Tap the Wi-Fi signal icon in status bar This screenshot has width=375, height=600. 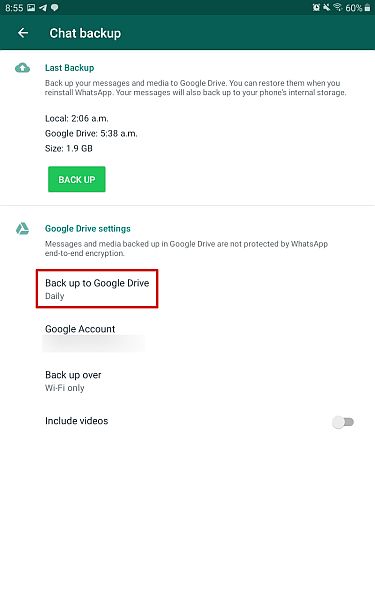[338, 7]
